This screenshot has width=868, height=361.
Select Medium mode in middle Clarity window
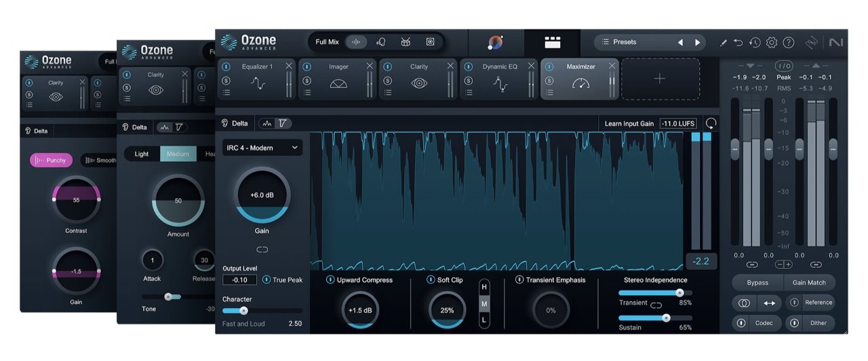[x=178, y=154]
